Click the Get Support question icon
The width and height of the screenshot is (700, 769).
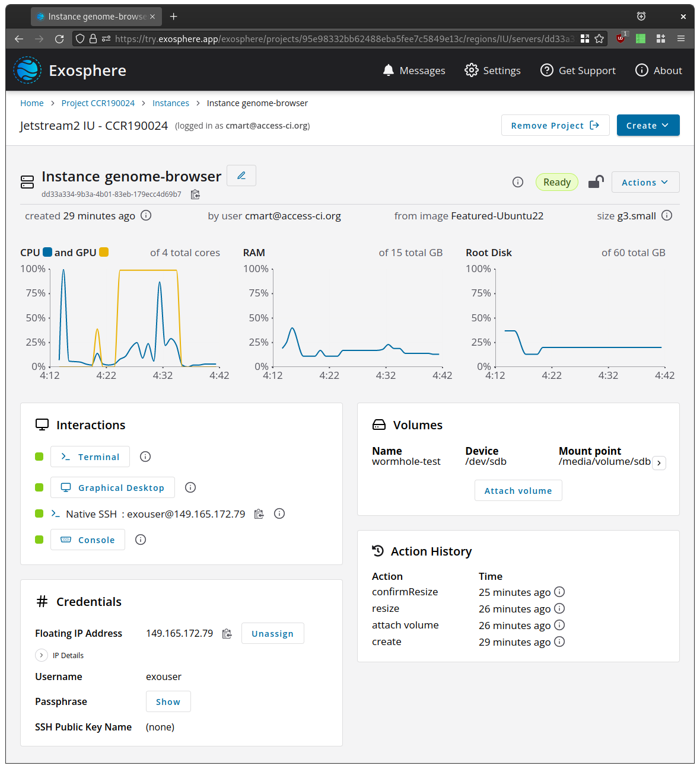[x=547, y=71]
